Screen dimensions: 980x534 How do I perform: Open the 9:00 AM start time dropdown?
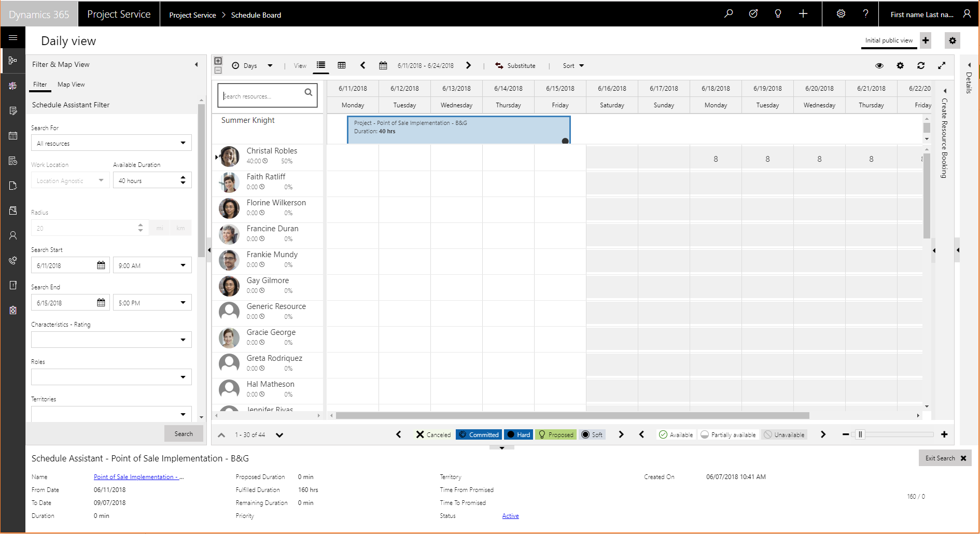[152, 265]
